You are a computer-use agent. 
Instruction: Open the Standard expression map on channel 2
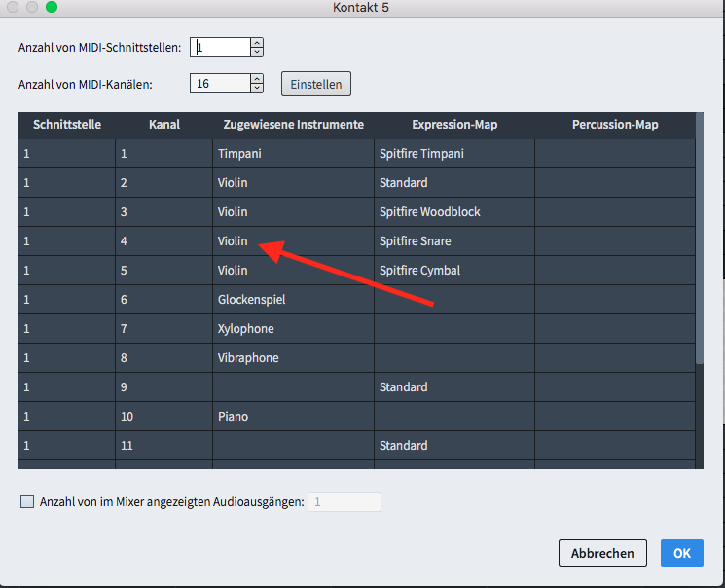pyautogui.click(x=454, y=183)
